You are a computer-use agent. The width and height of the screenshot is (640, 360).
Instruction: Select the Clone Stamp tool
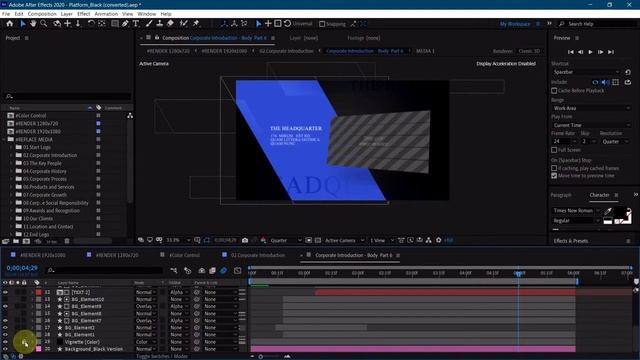click(160, 24)
